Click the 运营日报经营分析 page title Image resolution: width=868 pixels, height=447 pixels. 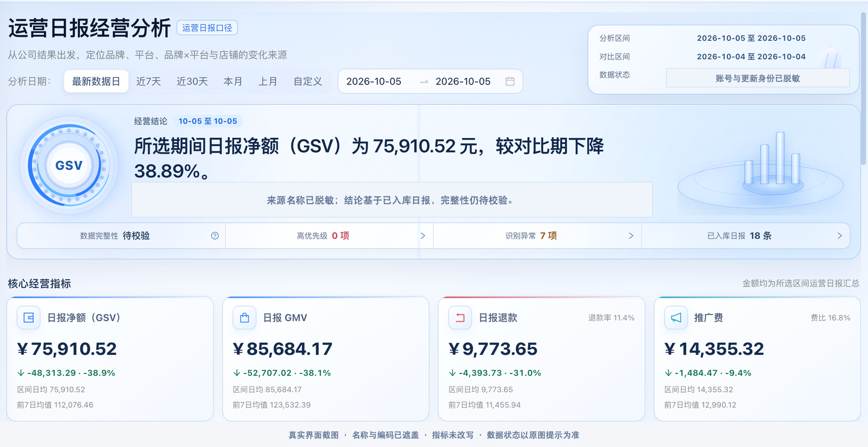89,28
